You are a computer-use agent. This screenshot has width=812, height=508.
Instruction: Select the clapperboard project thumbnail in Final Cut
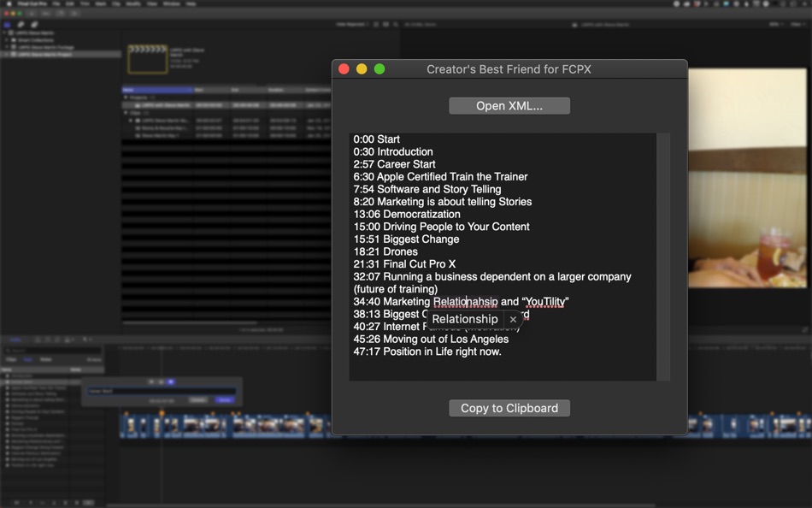coord(148,59)
